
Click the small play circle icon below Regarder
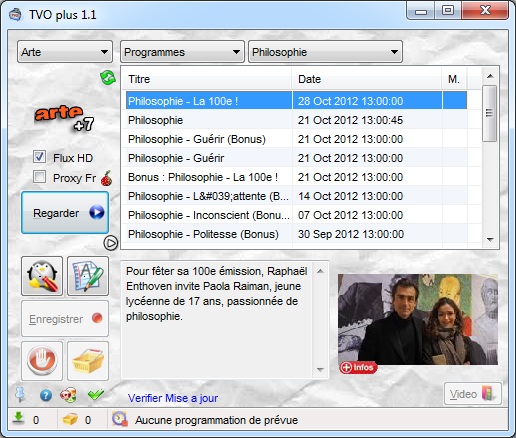pos(110,243)
